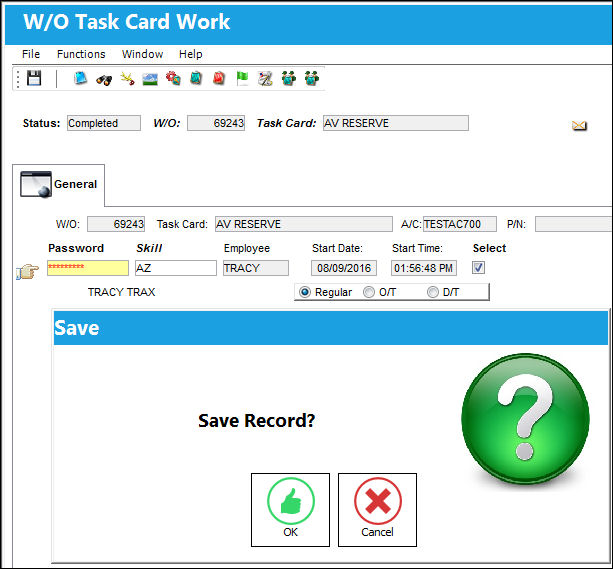
Task: Click the Start Date: label
Action: 337,248
